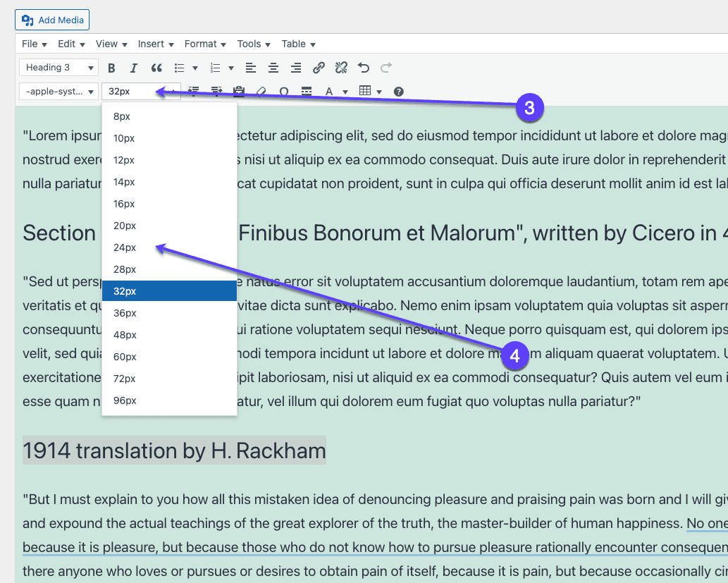
Task: Open the Format menu
Action: coord(205,44)
